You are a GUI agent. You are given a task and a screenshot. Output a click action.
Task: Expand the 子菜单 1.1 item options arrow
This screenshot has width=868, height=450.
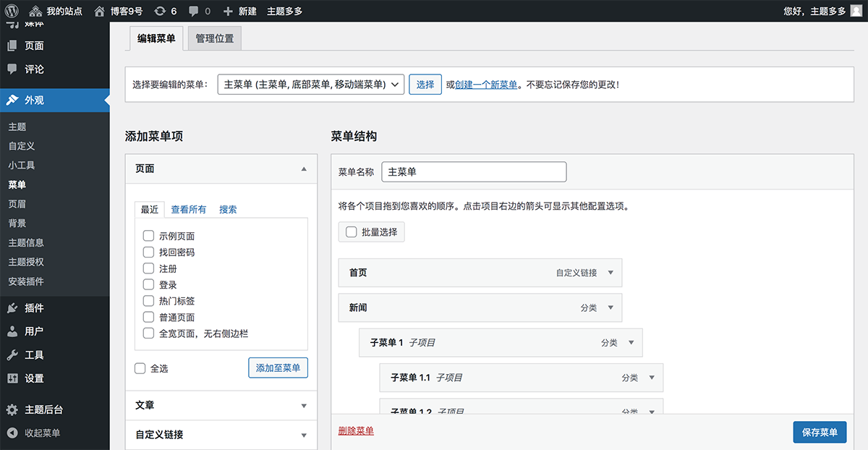(x=652, y=378)
